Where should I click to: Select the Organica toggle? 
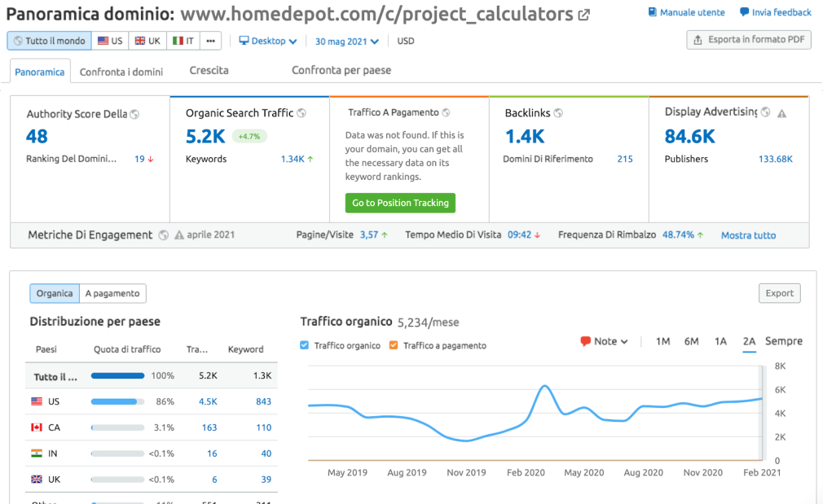click(x=55, y=293)
